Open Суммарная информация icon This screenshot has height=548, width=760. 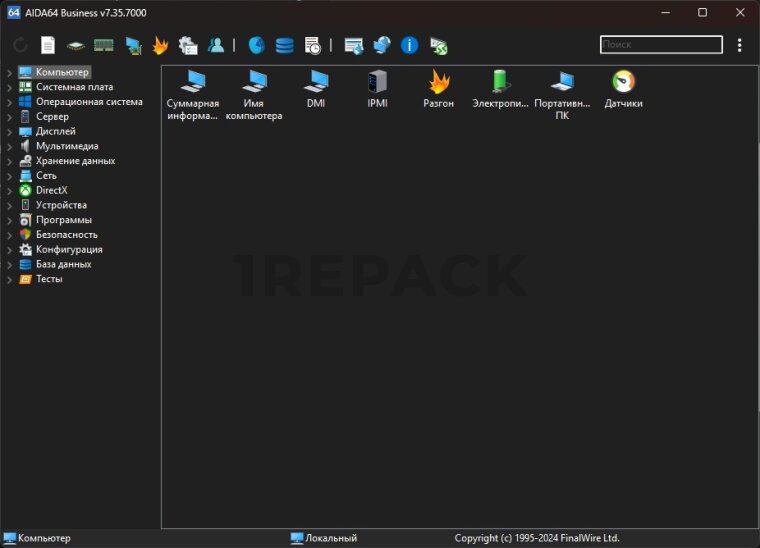192,82
